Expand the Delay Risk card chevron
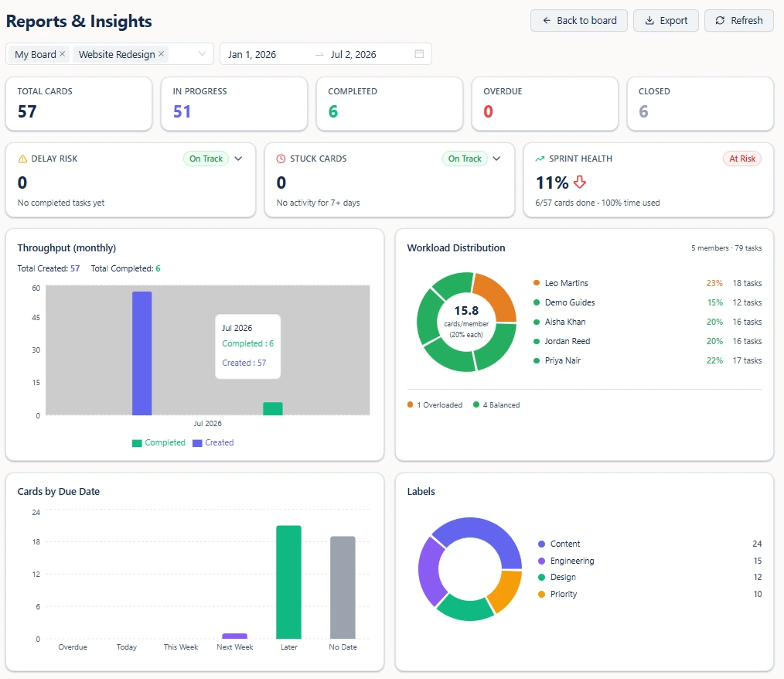The height and width of the screenshot is (679, 784). pos(238,159)
